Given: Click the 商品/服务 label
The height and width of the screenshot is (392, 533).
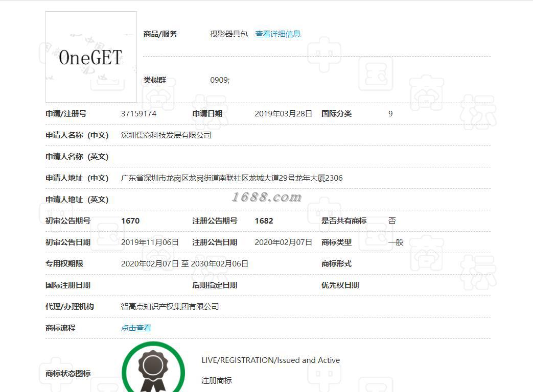Looking at the screenshot, I should pos(160,34).
